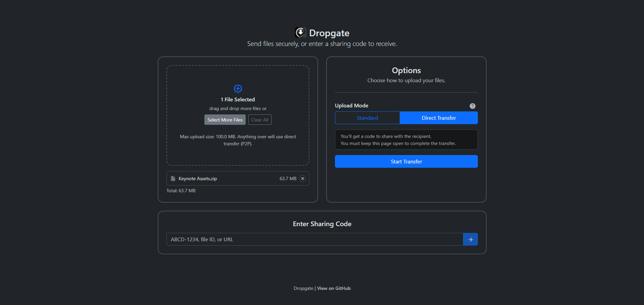Screen dimensions: 644x305
Task: Select the Direct Transfer upload mode
Action: click(x=439, y=118)
